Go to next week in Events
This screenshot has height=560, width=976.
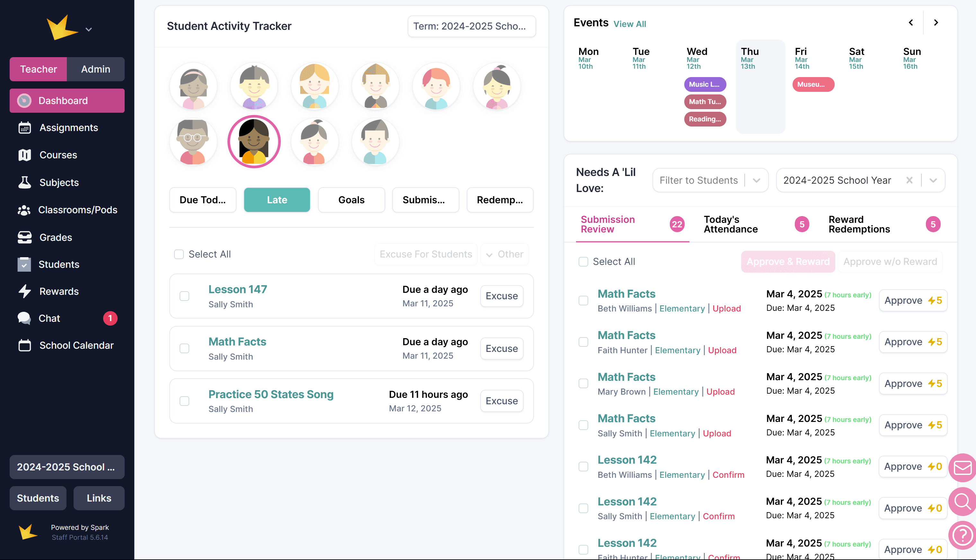click(936, 23)
